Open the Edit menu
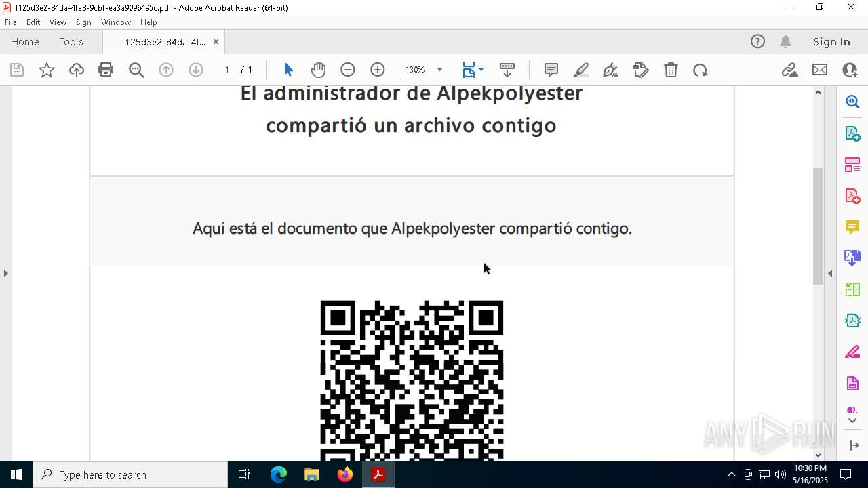The image size is (868, 488). pos(33,22)
